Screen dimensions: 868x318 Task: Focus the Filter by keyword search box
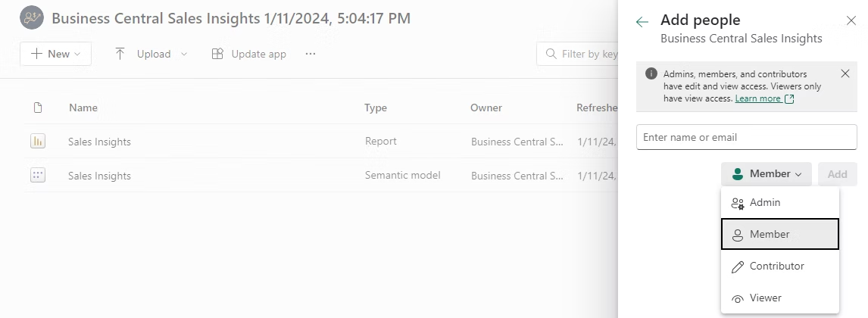tap(583, 54)
